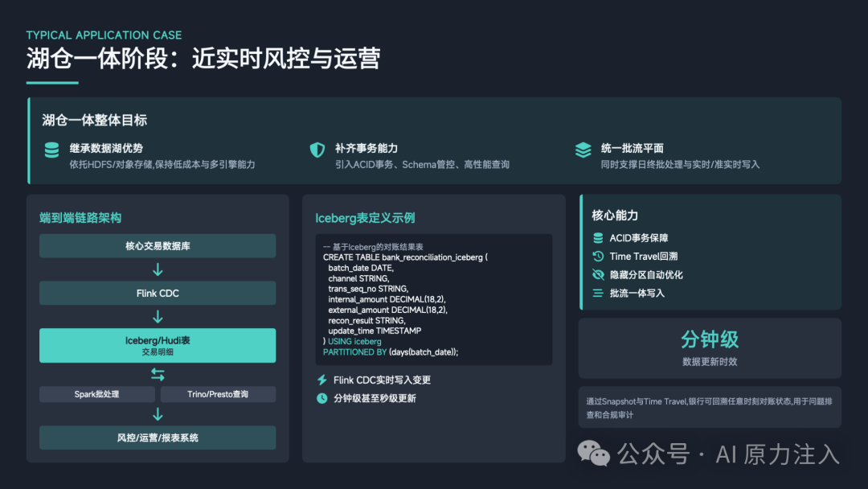Click the code comment 基于Iceberg的对账结果表

tap(373, 247)
